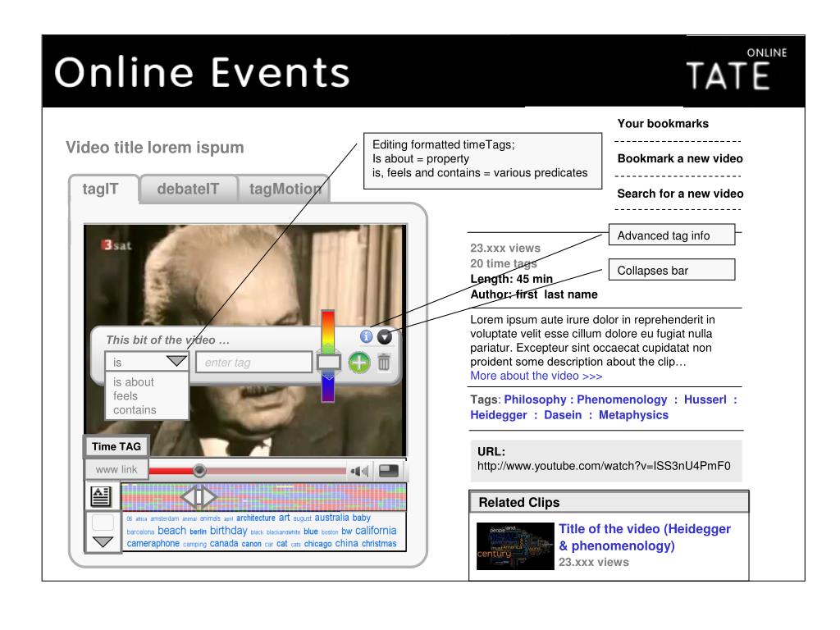Choose 'is about' from predicate list

click(134, 382)
